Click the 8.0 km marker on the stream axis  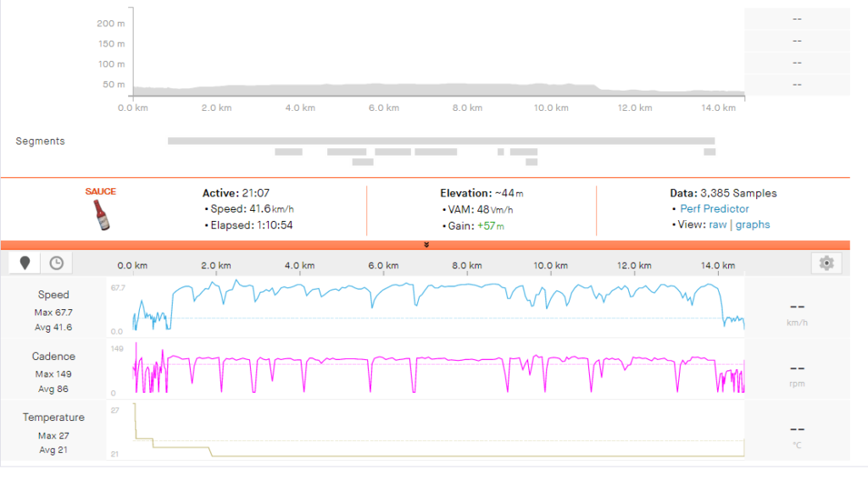point(467,265)
